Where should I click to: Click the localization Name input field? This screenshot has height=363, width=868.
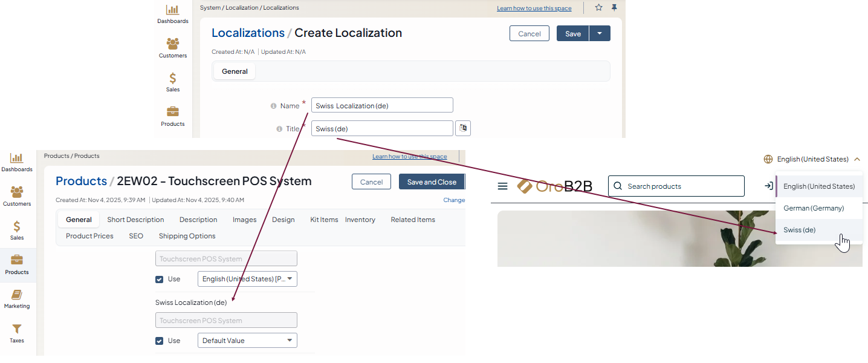click(x=381, y=105)
